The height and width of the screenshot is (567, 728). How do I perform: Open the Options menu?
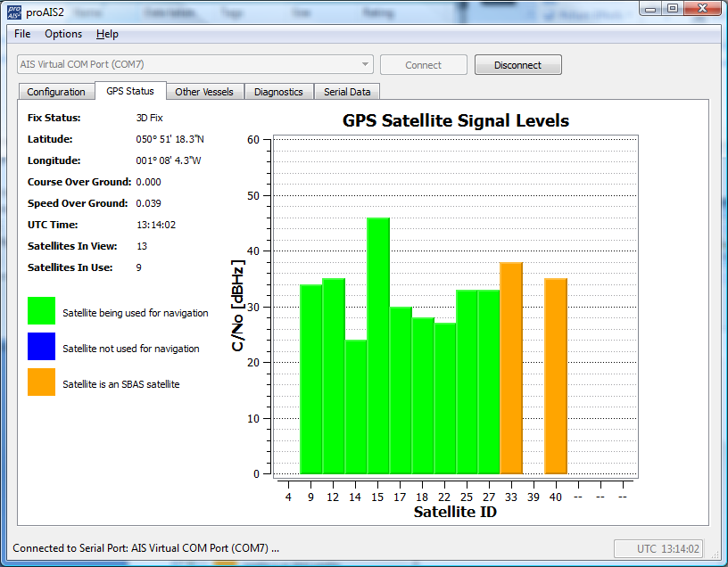(x=62, y=34)
